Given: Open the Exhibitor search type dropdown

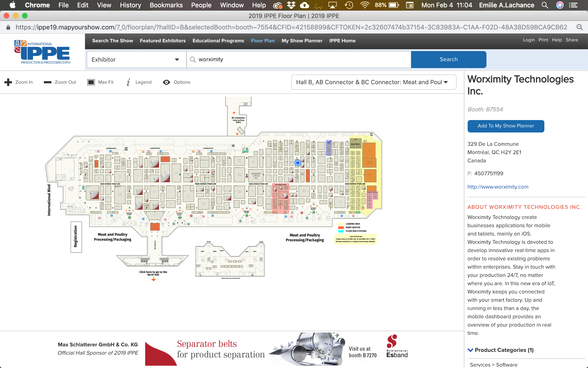Looking at the screenshot, I should pos(137,59).
